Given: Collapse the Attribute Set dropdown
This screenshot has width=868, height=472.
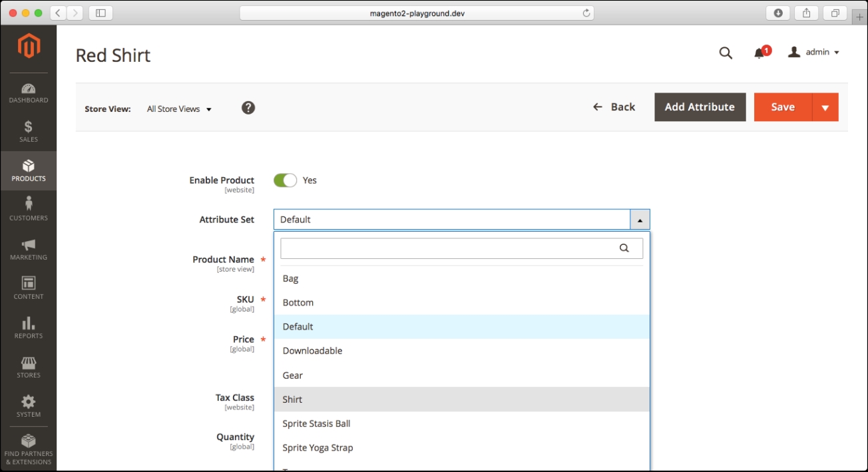Looking at the screenshot, I should click(640, 220).
